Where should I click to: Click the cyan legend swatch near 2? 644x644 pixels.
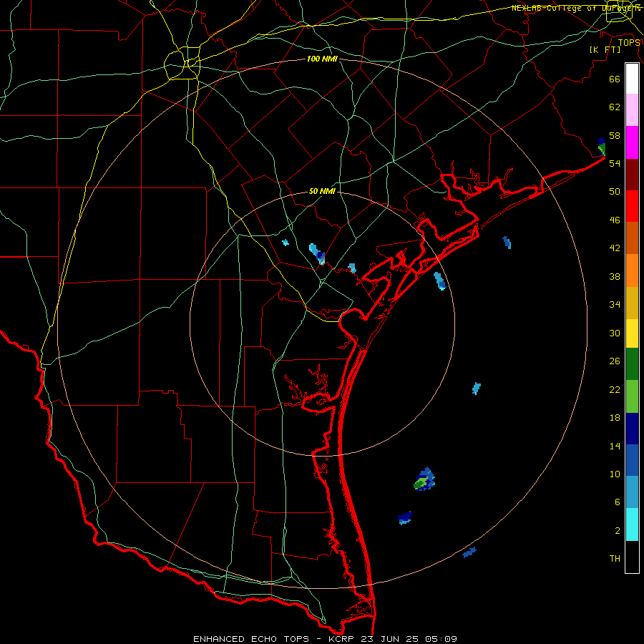pos(632,525)
